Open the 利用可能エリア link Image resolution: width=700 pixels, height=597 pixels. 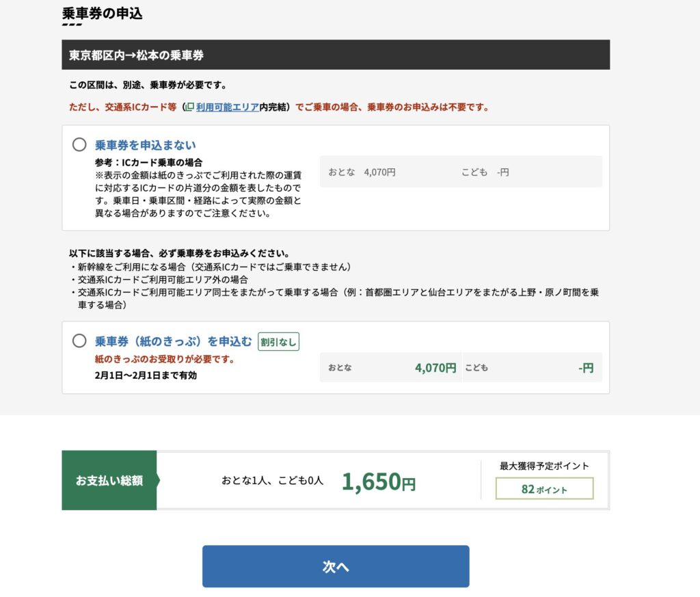tap(227, 107)
